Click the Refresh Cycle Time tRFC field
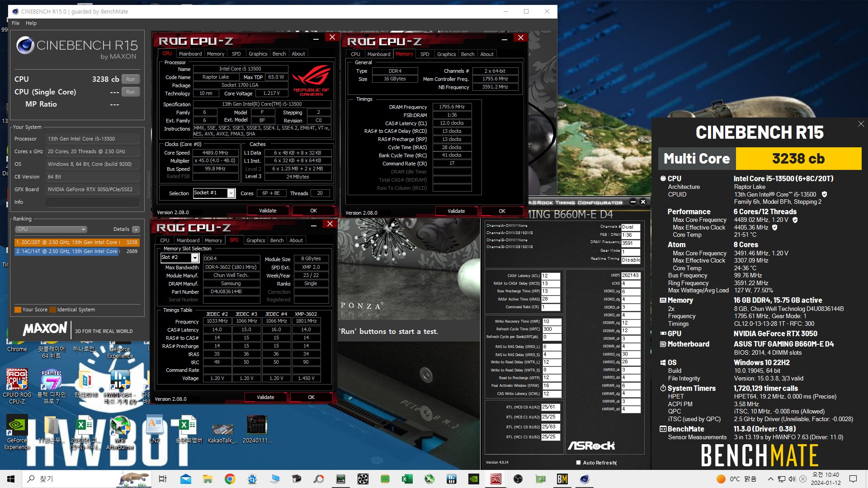 point(552,329)
